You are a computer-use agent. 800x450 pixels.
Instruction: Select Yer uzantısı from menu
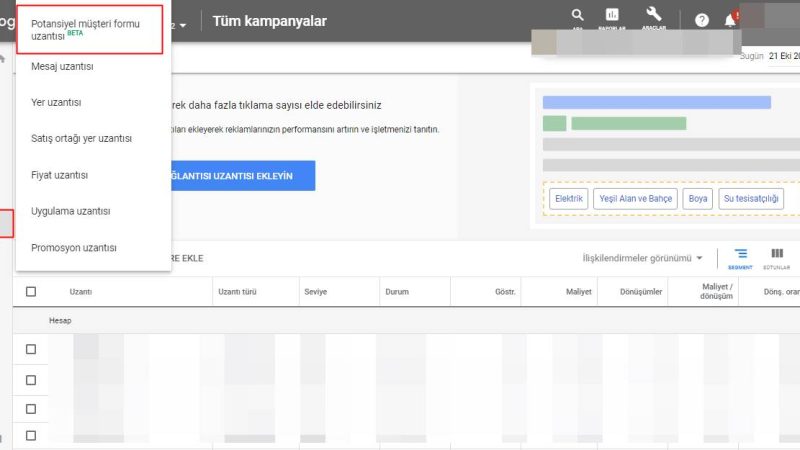(x=56, y=103)
